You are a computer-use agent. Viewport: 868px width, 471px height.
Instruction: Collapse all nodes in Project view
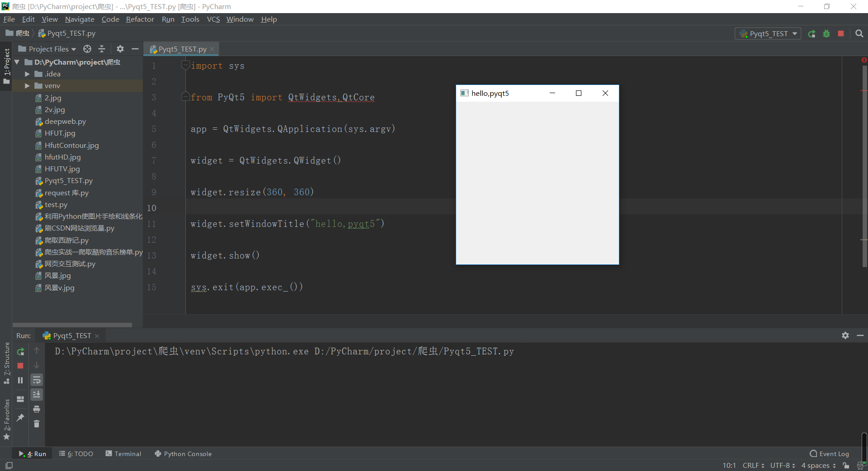pos(102,49)
